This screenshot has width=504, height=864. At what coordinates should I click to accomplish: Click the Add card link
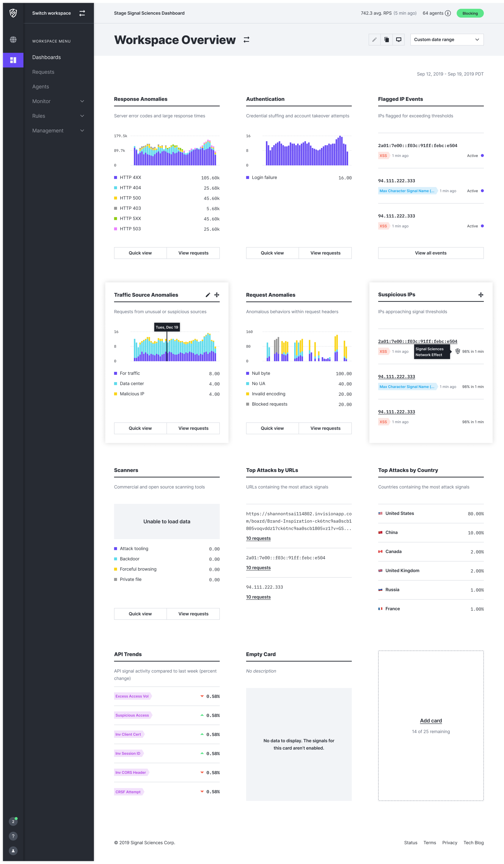pos(431,721)
